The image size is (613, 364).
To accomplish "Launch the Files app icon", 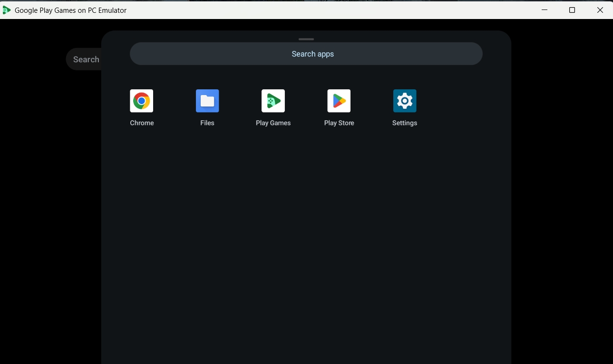I will pos(207,101).
